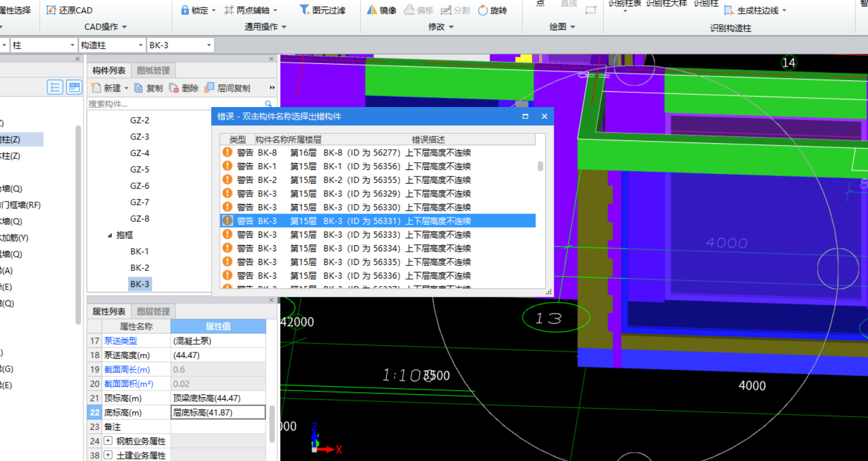
Task: Click the 搜索构件 search field
Action: pos(175,104)
